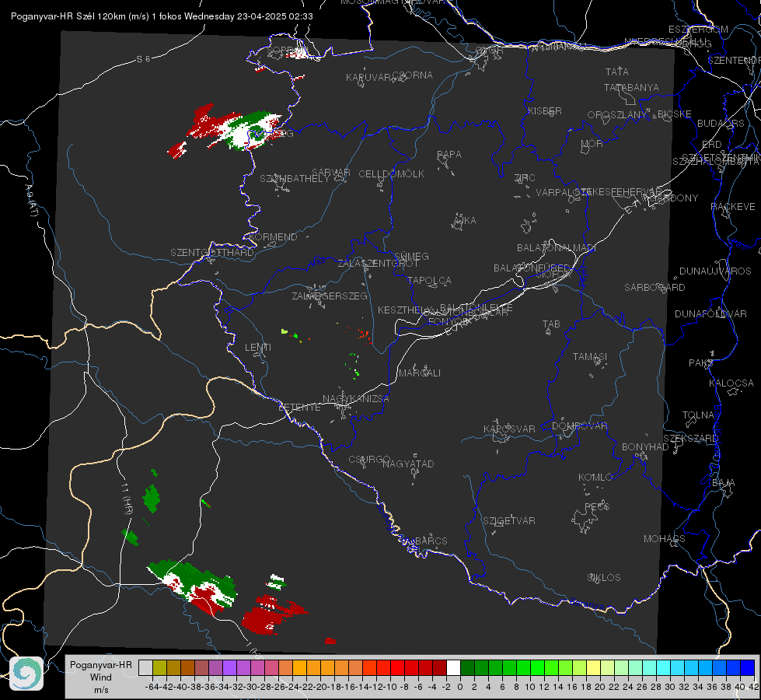Click the dark blue swatch above 42
The width and height of the screenshot is (761, 700).
tap(748, 667)
